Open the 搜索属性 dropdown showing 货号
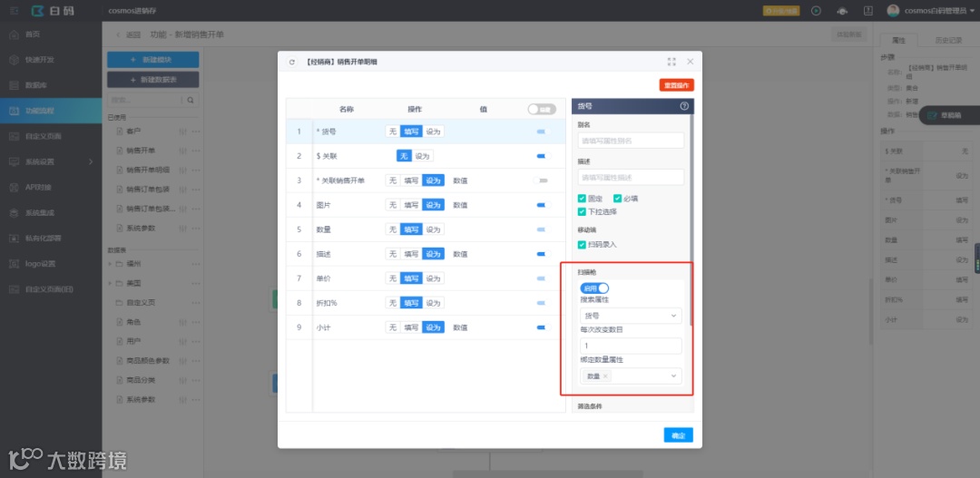 (x=631, y=316)
